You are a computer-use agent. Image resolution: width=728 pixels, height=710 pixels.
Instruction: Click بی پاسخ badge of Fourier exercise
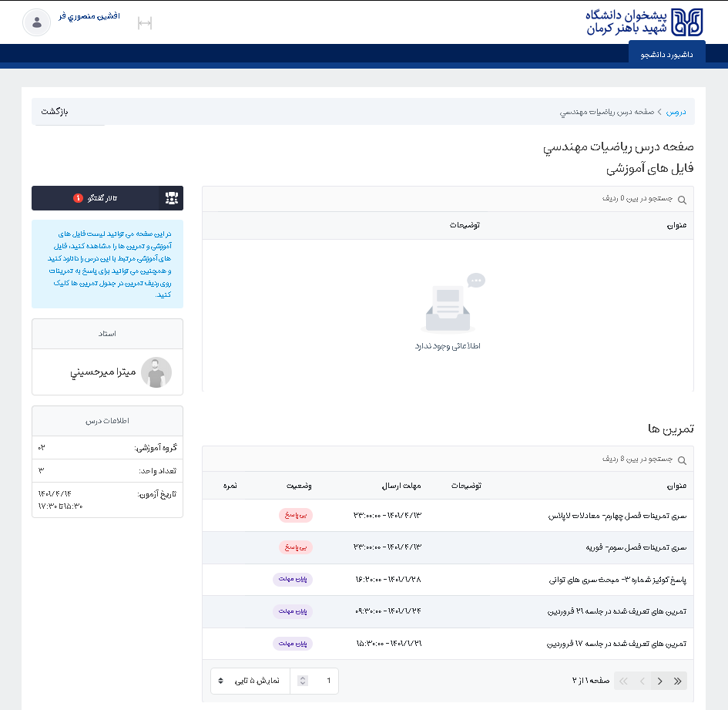tap(296, 547)
